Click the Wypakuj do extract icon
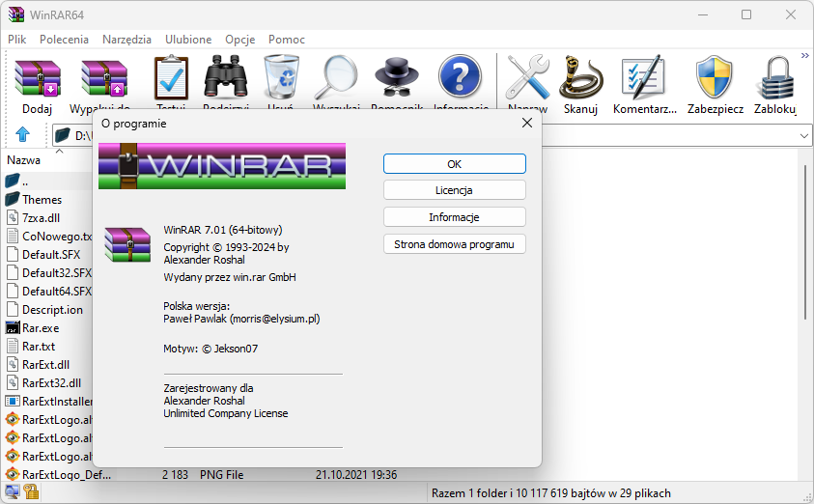 (x=104, y=78)
